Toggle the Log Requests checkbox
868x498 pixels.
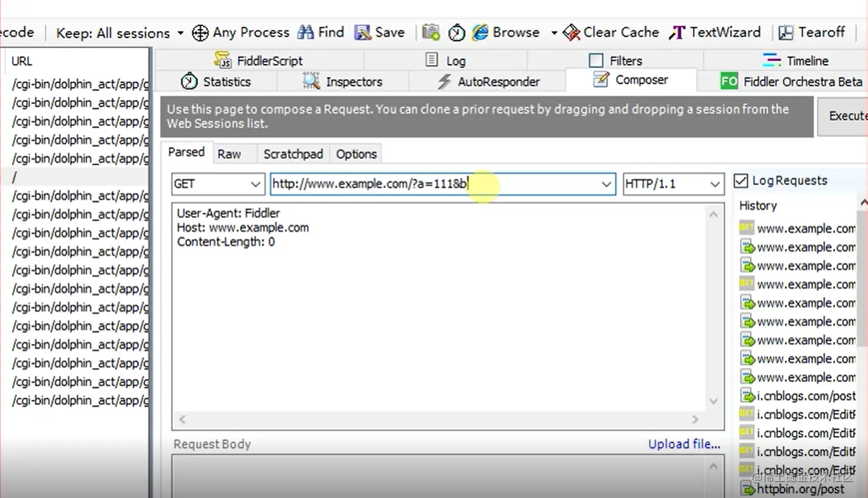(741, 181)
